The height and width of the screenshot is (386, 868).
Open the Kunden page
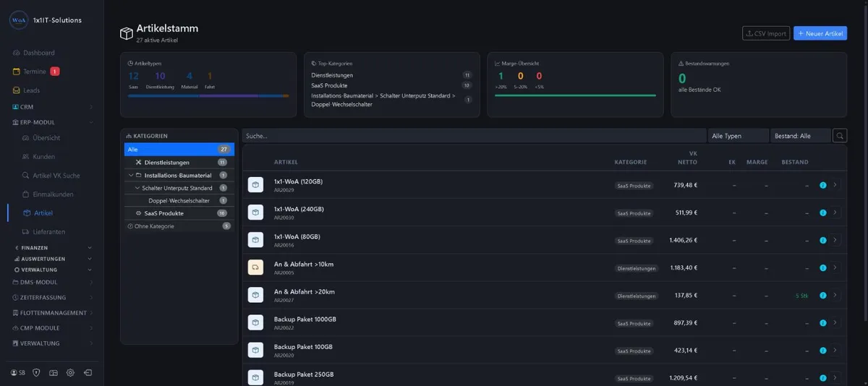38,157
